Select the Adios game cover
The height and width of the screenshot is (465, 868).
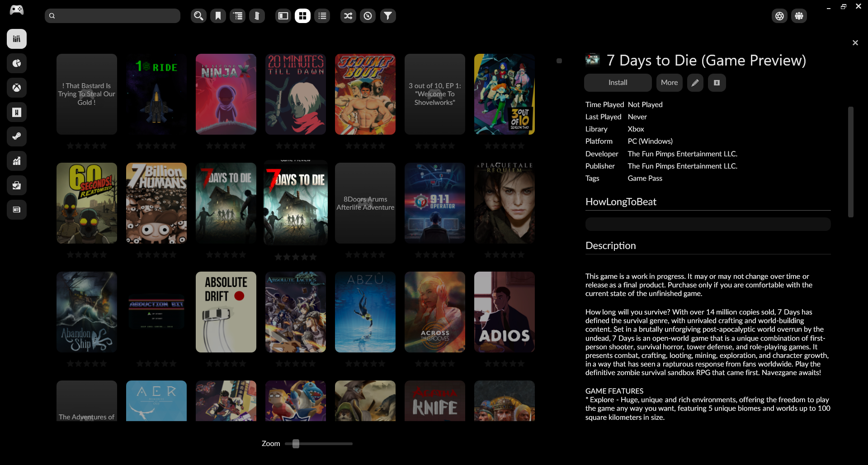pyautogui.click(x=505, y=312)
